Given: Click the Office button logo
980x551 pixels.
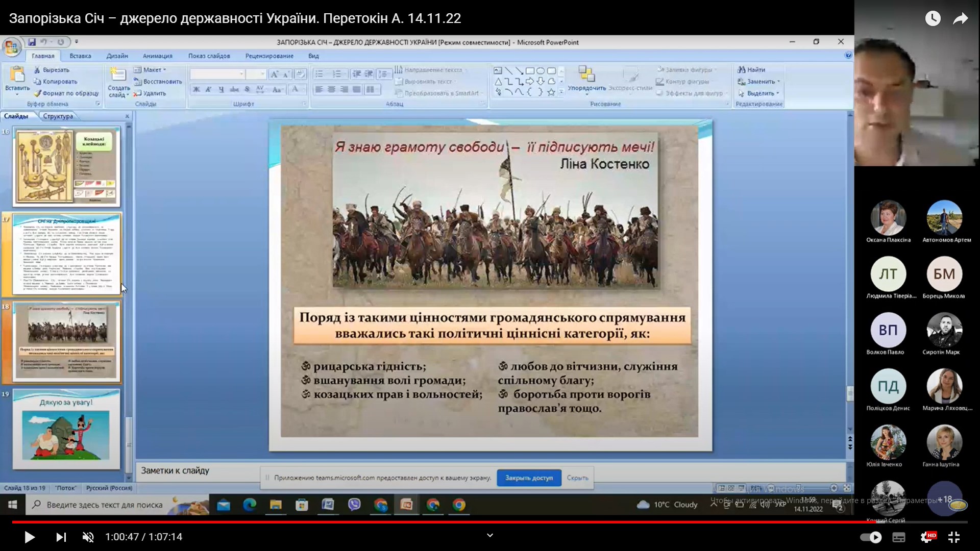Looking at the screenshot, I should (x=11, y=47).
